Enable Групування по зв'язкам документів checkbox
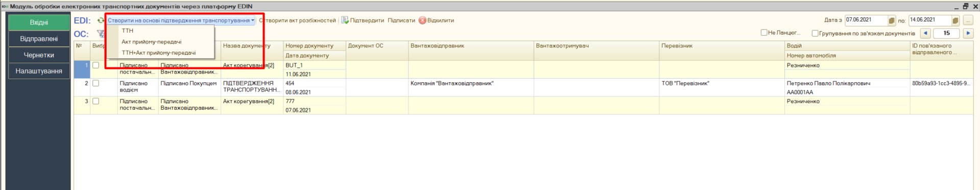This screenshot has height=190, width=980. pos(815,33)
